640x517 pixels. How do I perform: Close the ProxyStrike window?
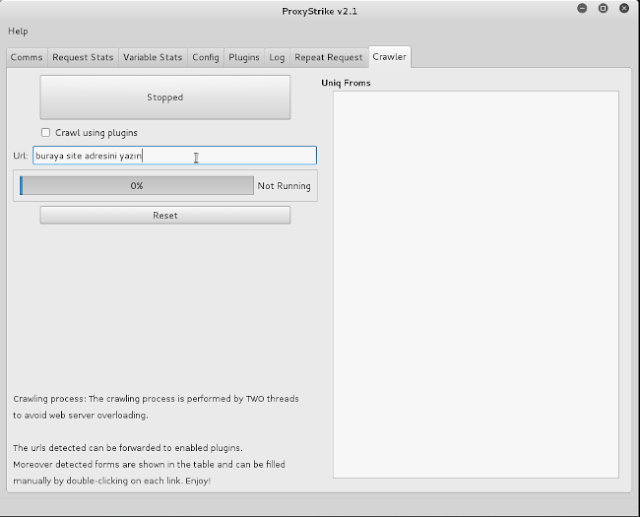click(624, 8)
